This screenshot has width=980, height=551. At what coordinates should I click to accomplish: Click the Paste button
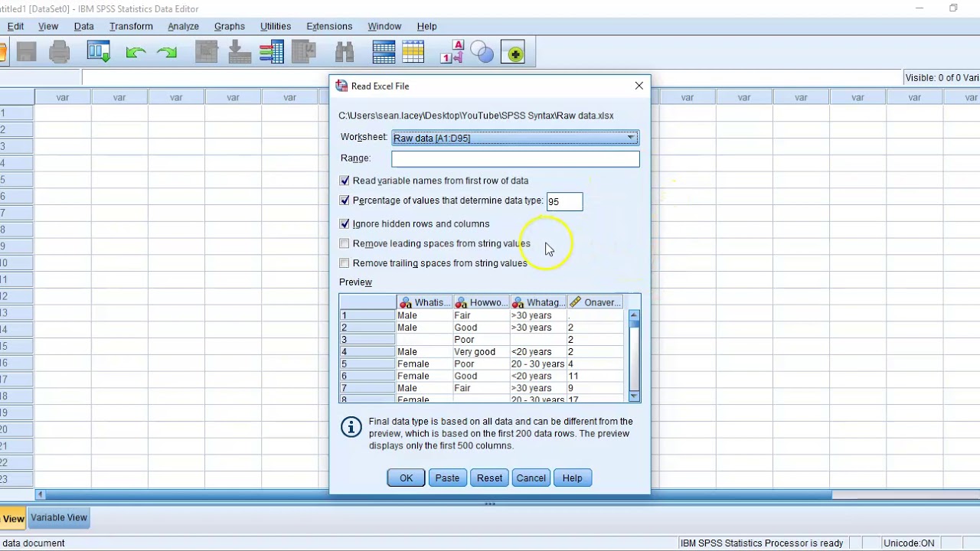[447, 478]
